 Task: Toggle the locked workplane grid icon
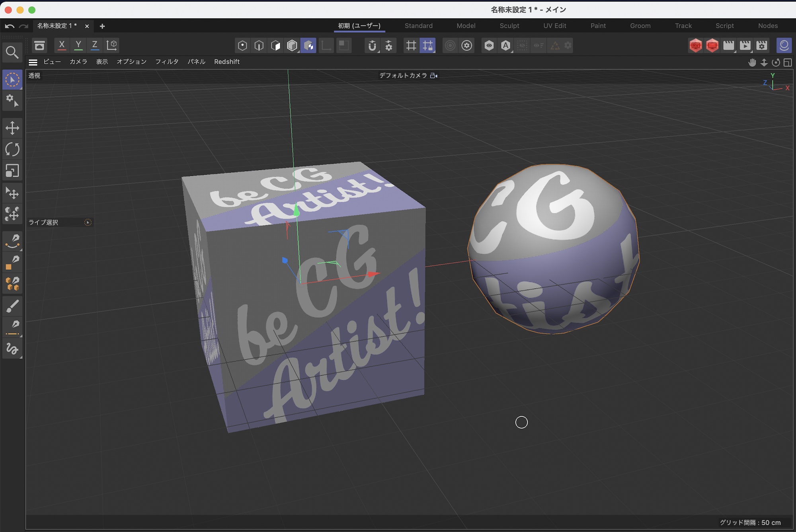tap(427, 45)
